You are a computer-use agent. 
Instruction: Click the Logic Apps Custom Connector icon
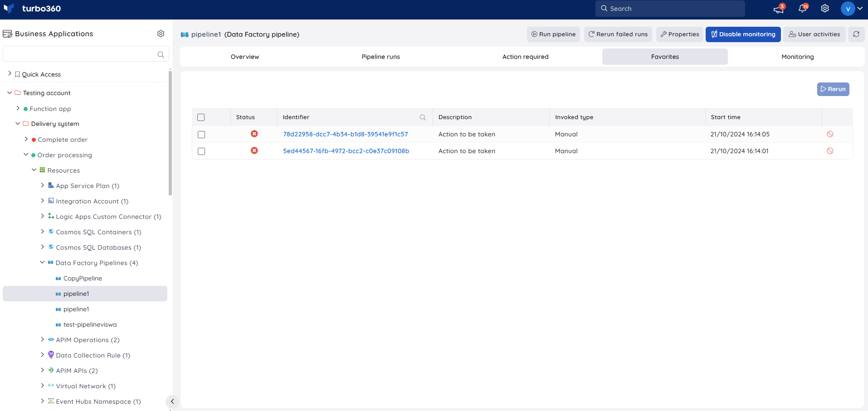click(51, 216)
